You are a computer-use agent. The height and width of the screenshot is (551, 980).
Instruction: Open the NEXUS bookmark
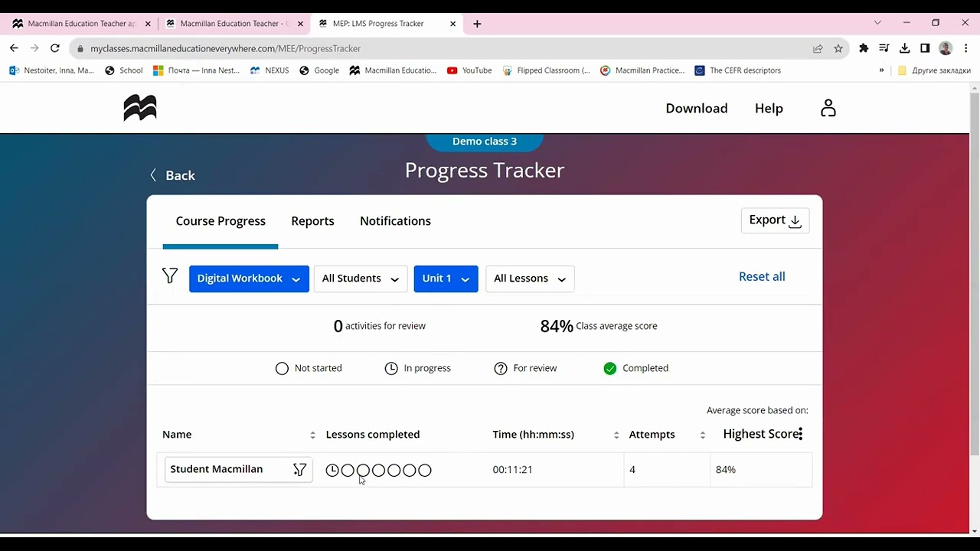click(269, 70)
